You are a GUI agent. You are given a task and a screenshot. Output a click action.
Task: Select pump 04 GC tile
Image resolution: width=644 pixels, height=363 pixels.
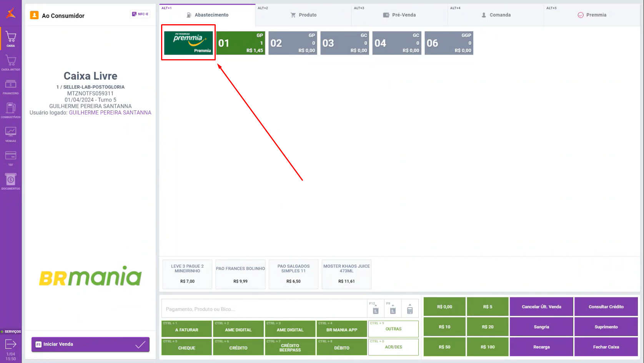click(x=397, y=43)
